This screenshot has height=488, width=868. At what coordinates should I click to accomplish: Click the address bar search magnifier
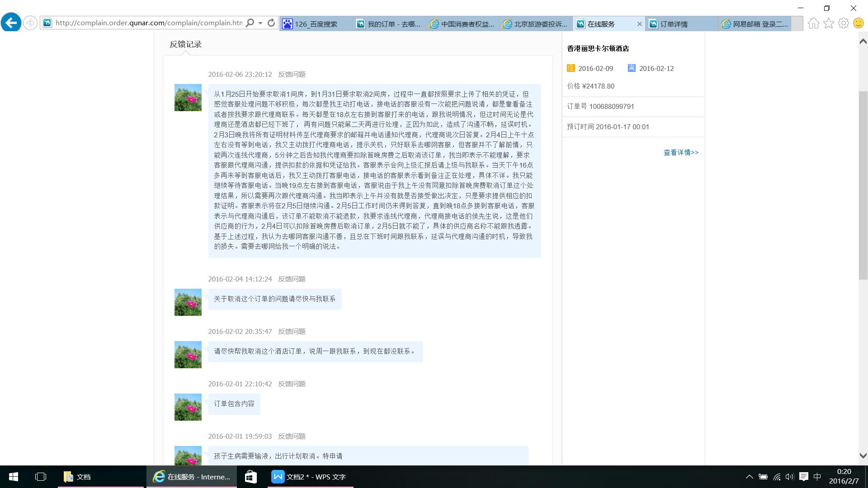click(x=250, y=23)
